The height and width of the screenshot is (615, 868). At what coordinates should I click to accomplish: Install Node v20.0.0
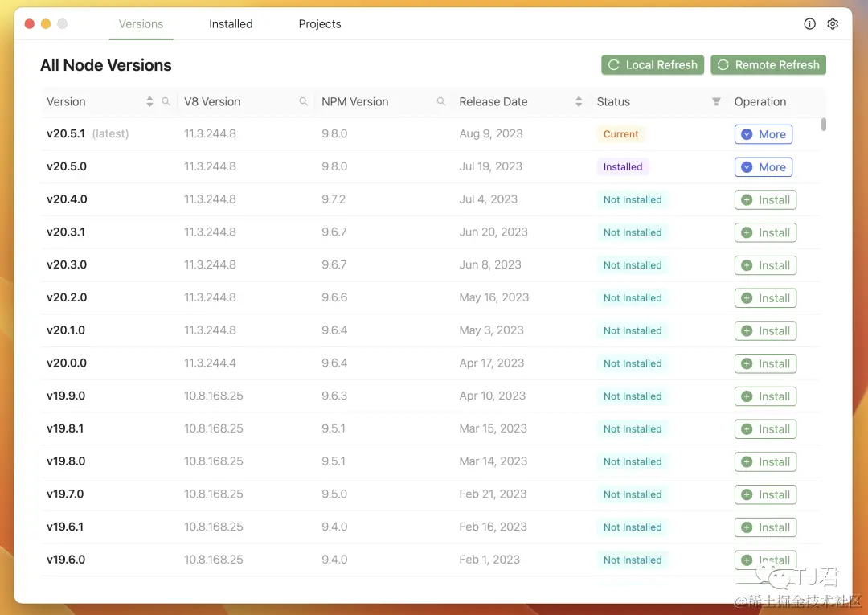click(x=766, y=363)
